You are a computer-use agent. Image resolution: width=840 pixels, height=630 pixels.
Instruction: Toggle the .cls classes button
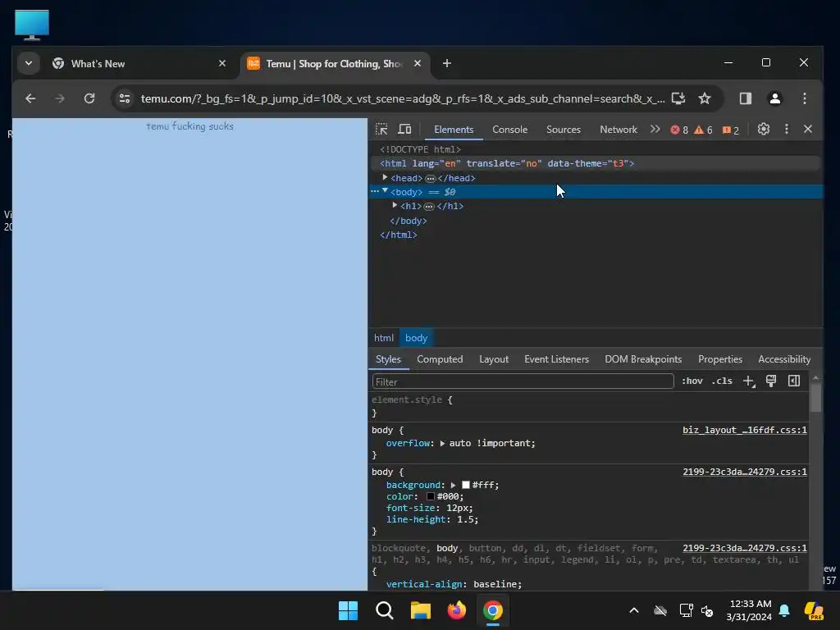pyautogui.click(x=722, y=381)
